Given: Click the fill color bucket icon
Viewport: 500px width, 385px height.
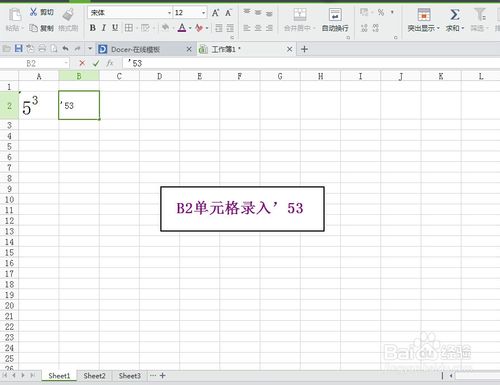Looking at the screenshot, I should (x=165, y=28).
